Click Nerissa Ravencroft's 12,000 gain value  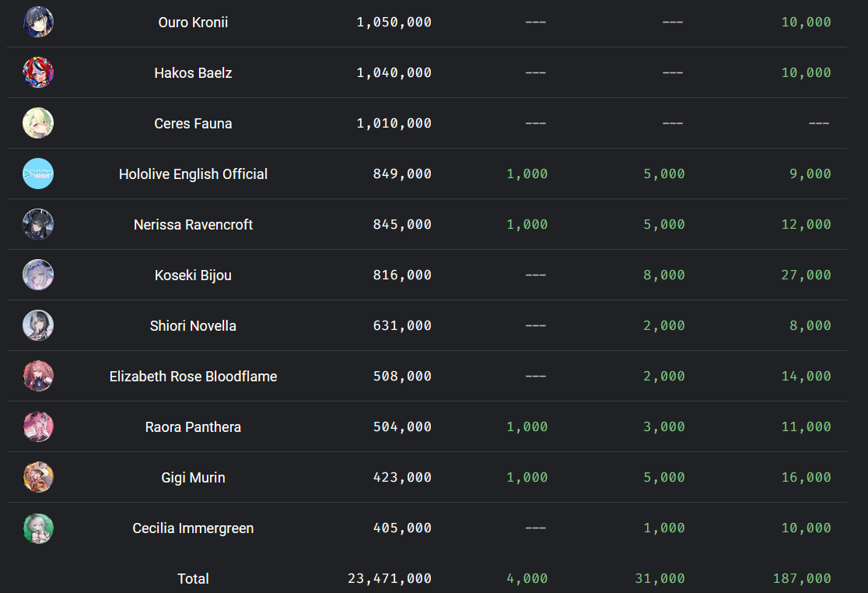[x=806, y=224]
